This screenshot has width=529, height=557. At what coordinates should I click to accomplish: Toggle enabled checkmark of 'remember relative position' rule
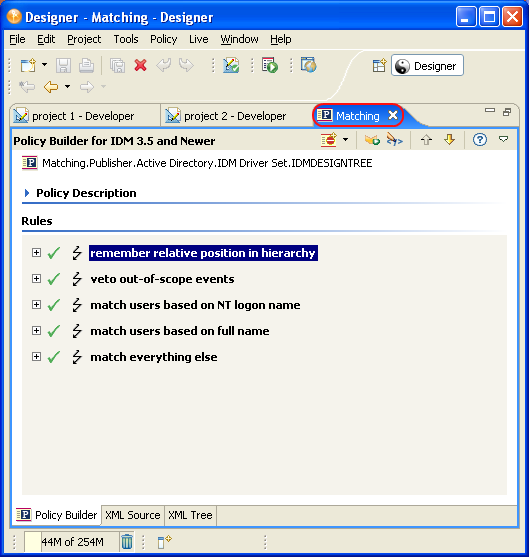(54, 253)
